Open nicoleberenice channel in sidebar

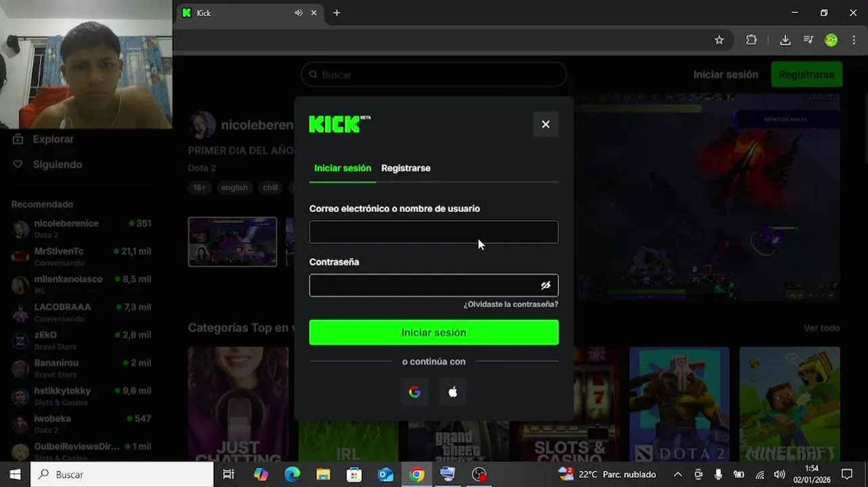(x=82, y=229)
